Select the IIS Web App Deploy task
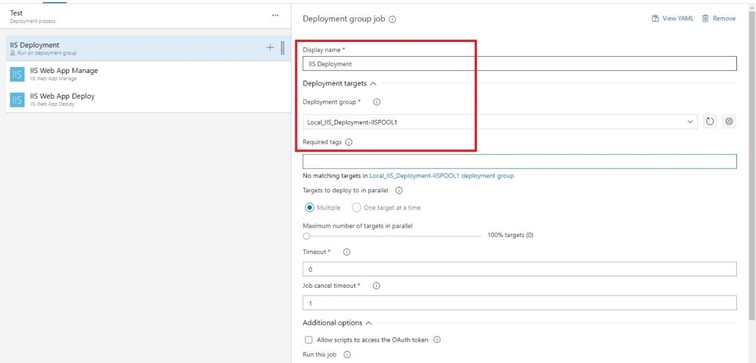This screenshot has width=756, height=363. (x=148, y=99)
